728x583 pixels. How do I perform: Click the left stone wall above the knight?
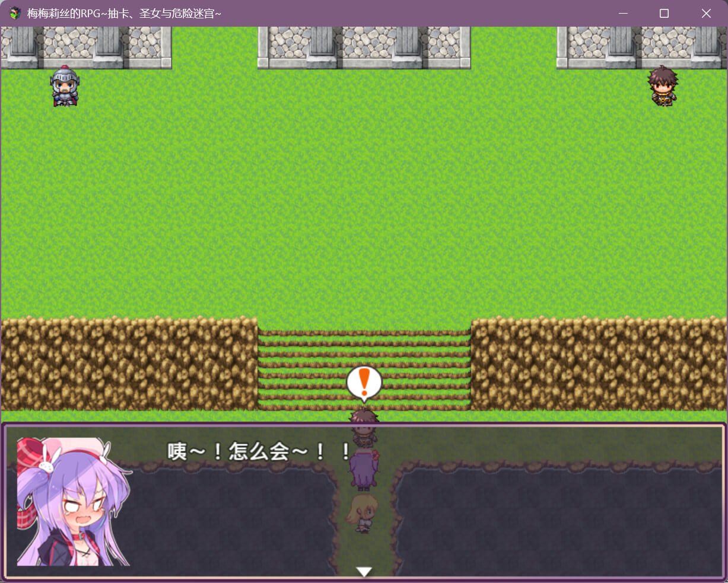click(85, 47)
